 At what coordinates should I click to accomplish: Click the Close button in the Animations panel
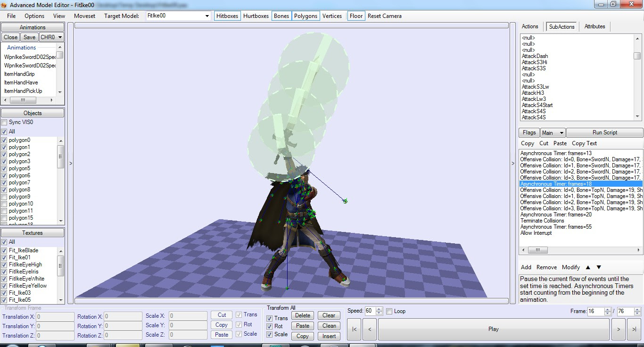click(x=10, y=37)
